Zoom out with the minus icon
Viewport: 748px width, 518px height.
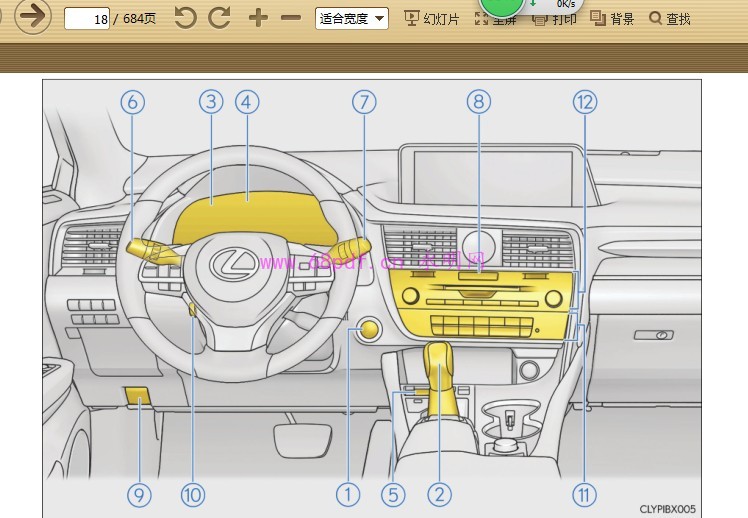point(291,18)
